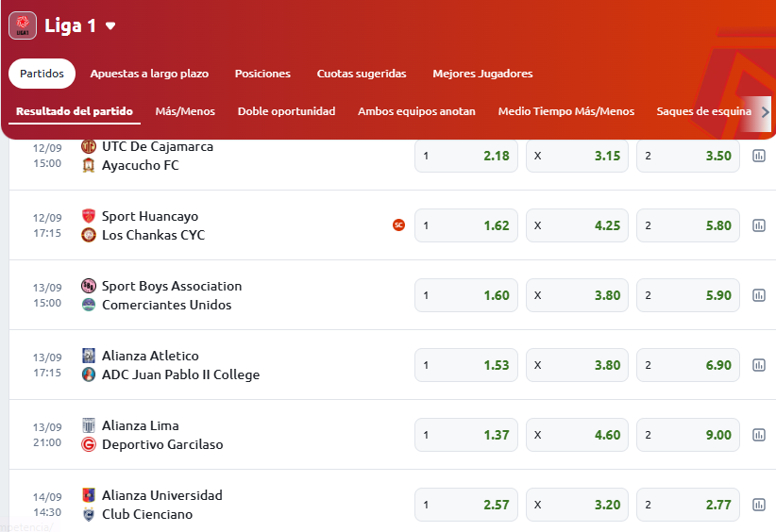Bet on Sport Huancayo win at 1.62

(466, 225)
